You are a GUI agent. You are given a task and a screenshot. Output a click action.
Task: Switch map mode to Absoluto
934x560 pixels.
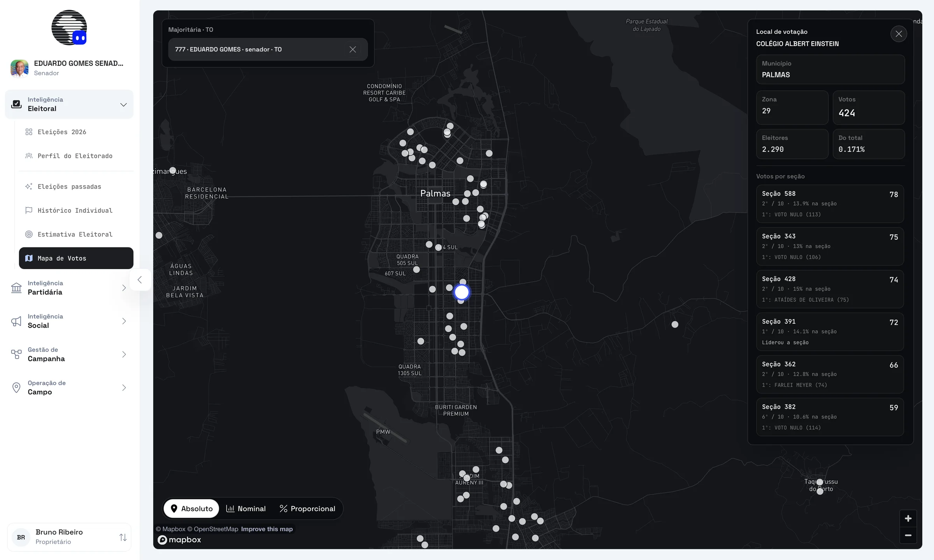click(191, 509)
